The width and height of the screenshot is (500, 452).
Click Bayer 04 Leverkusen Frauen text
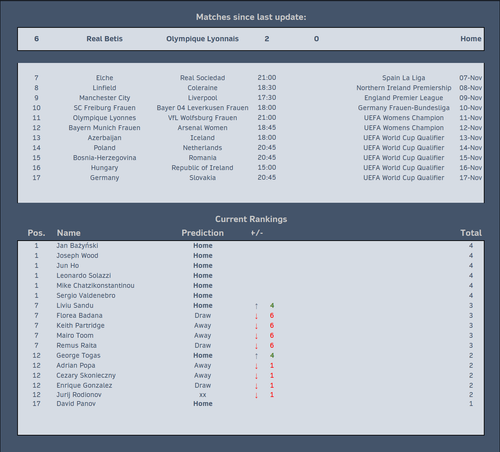(202, 108)
